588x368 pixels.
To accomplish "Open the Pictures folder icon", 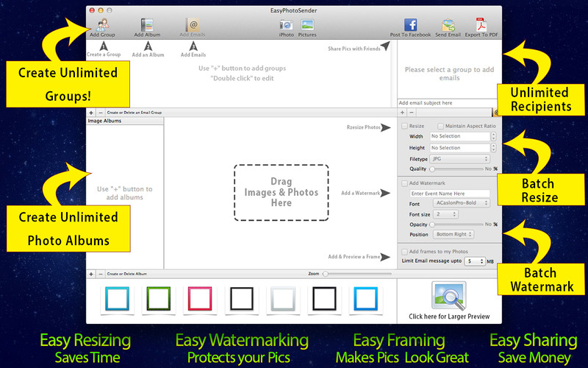I will (307, 25).
